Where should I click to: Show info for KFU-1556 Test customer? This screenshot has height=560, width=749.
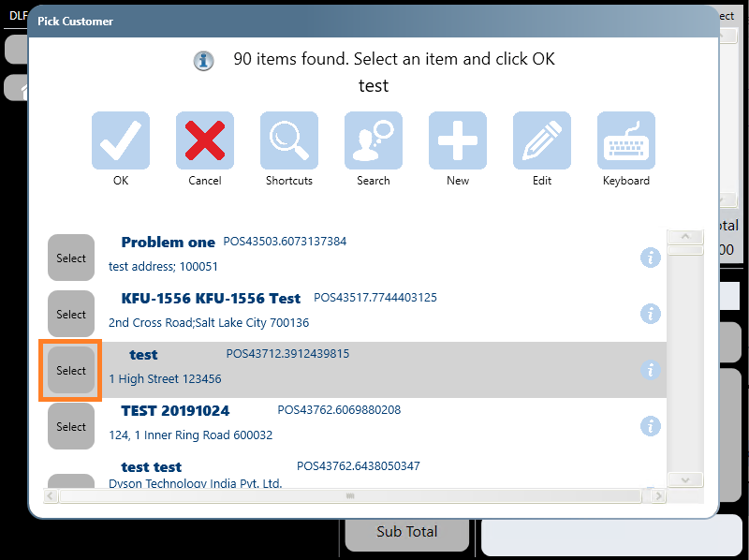(x=651, y=314)
